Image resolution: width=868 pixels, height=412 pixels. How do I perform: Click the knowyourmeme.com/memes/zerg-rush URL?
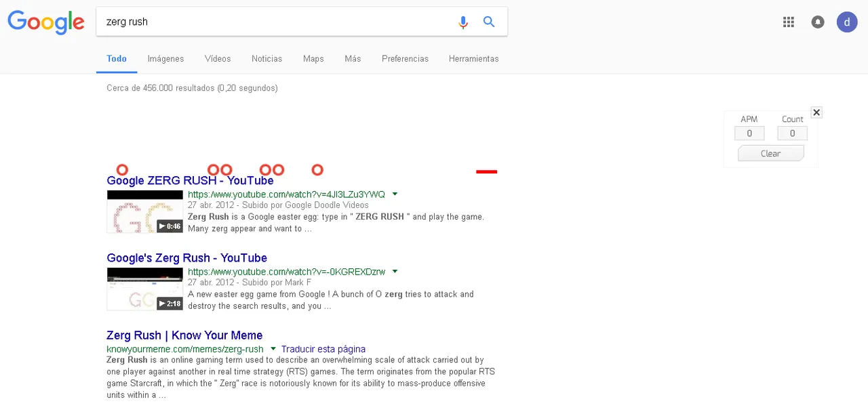pyautogui.click(x=185, y=349)
